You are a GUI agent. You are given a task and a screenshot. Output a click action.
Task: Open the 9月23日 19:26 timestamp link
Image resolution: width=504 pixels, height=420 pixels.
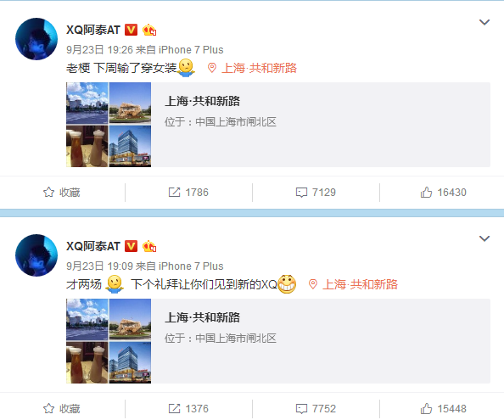pyautogui.click(x=99, y=50)
